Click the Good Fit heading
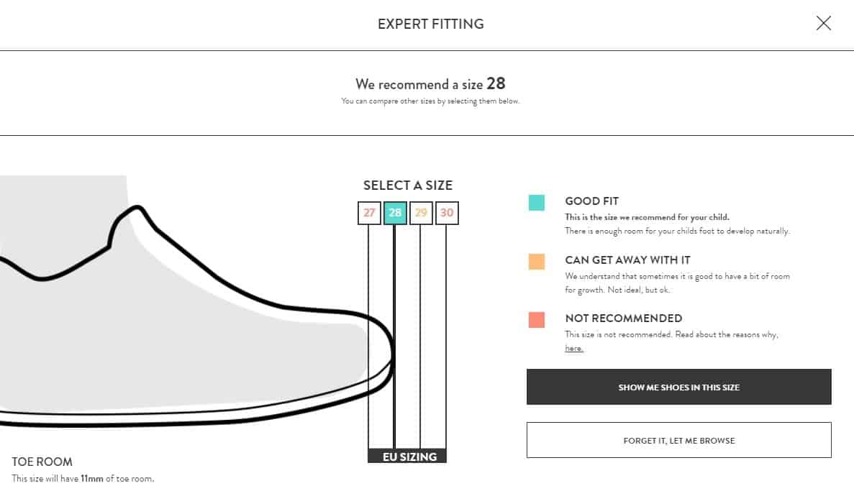This screenshot has height=504, width=854. pyautogui.click(x=591, y=201)
